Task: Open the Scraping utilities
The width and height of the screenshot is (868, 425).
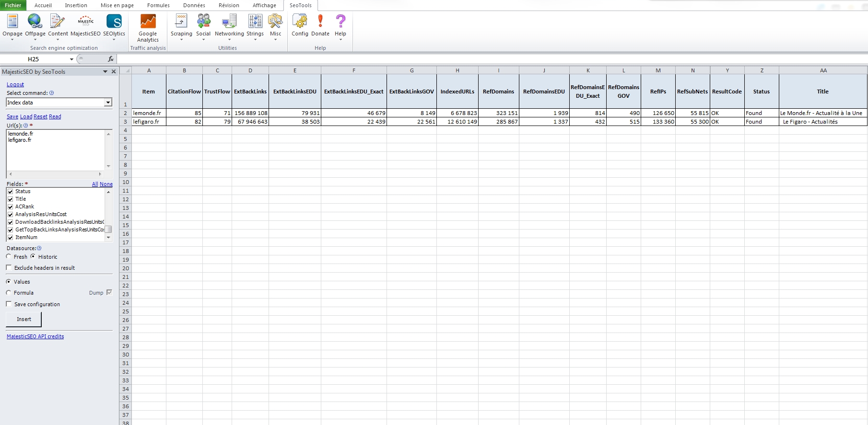Action: click(181, 26)
